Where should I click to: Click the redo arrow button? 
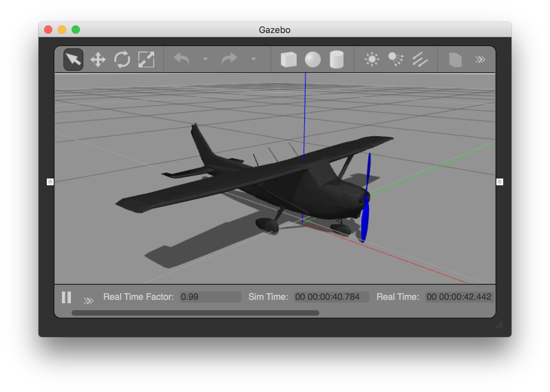[x=229, y=59]
